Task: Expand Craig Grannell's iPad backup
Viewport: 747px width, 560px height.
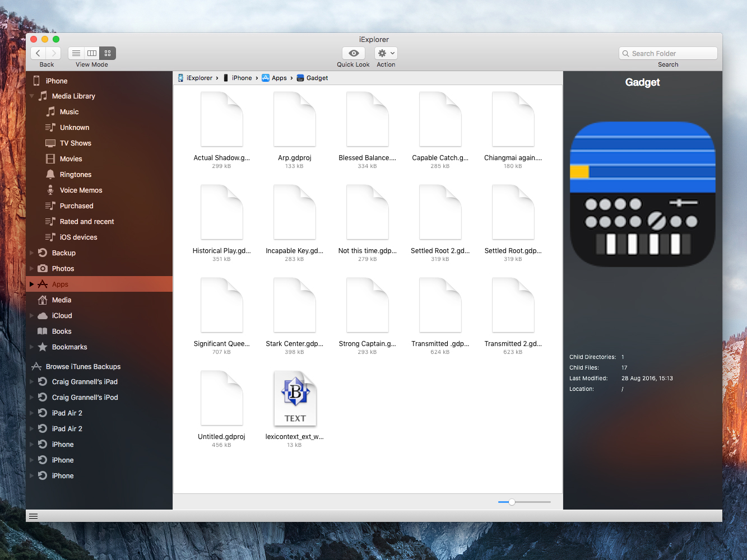Action: pyautogui.click(x=32, y=382)
